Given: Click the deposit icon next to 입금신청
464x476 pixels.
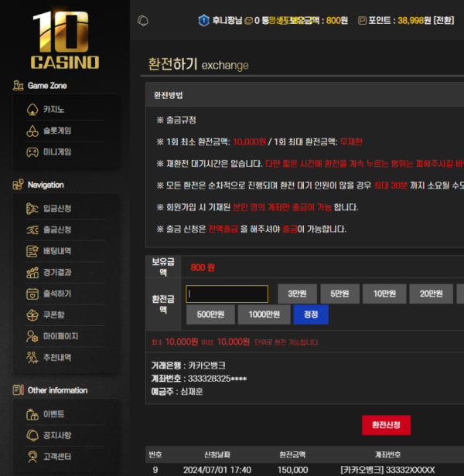Looking at the screenshot, I should click(32, 209).
